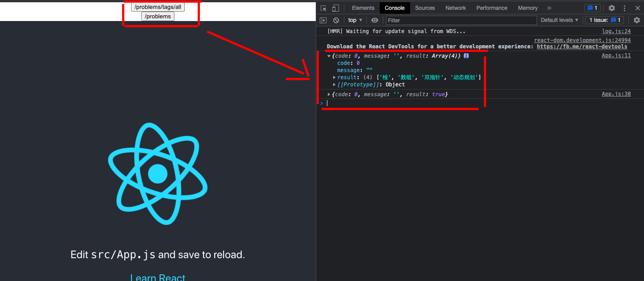Image resolution: width=644 pixels, height=281 pixels.
Task: Open the Sources tab
Action: (x=425, y=8)
